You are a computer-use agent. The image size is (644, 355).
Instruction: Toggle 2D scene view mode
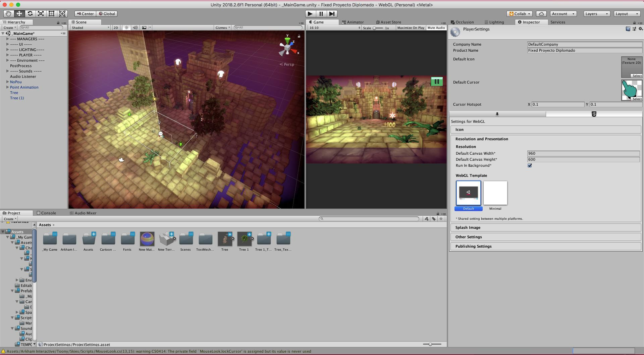click(x=116, y=28)
